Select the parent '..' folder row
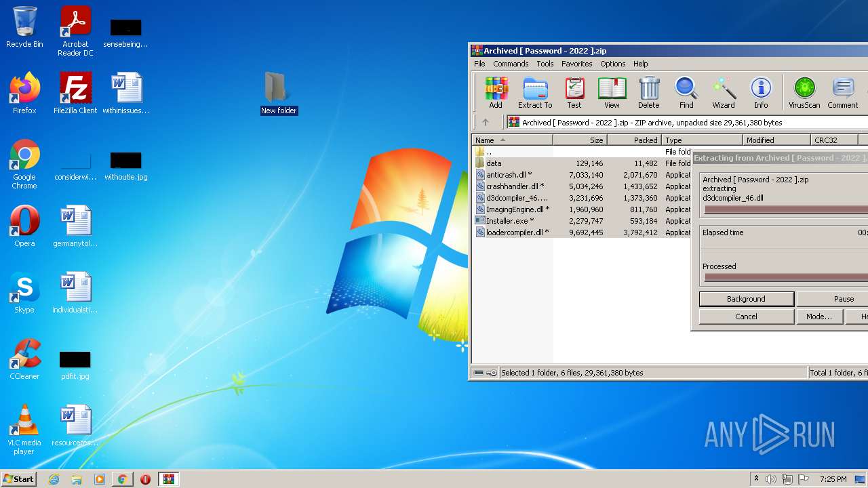Image resolution: width=868 pixels, height=488 pixels. (583, 152)
